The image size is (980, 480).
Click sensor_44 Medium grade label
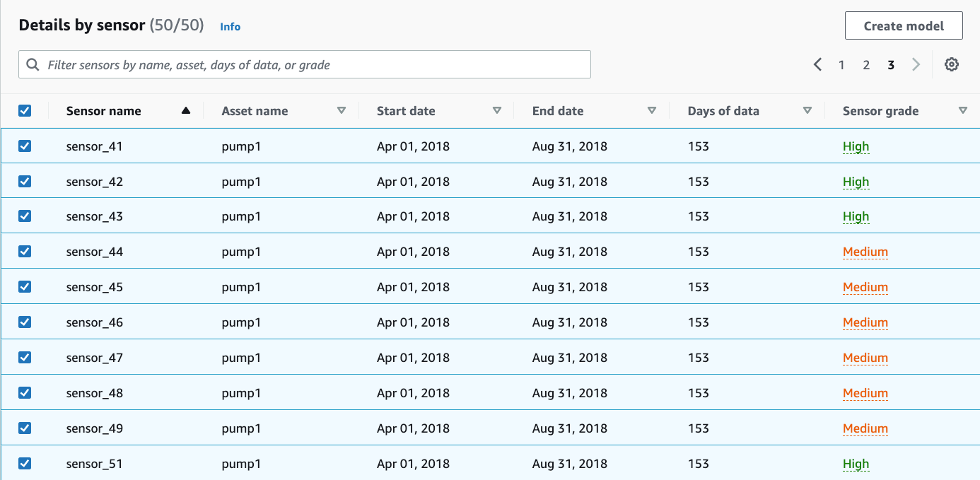(865, 252)
